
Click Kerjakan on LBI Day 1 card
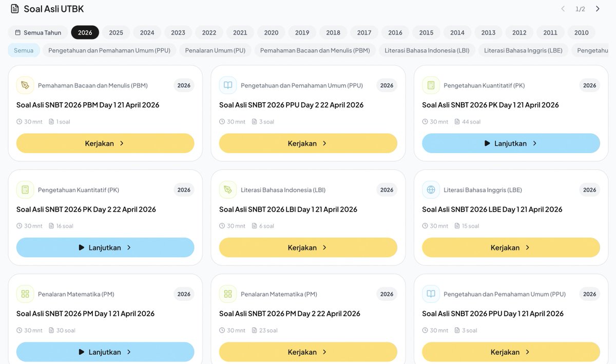tap(308, 247)
